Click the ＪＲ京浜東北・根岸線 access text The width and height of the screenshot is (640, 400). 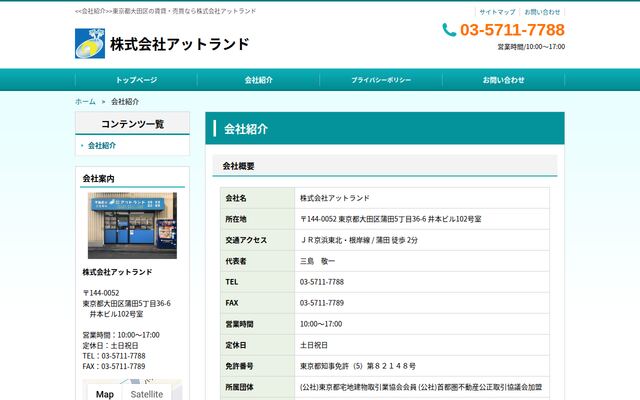(359, 240)
